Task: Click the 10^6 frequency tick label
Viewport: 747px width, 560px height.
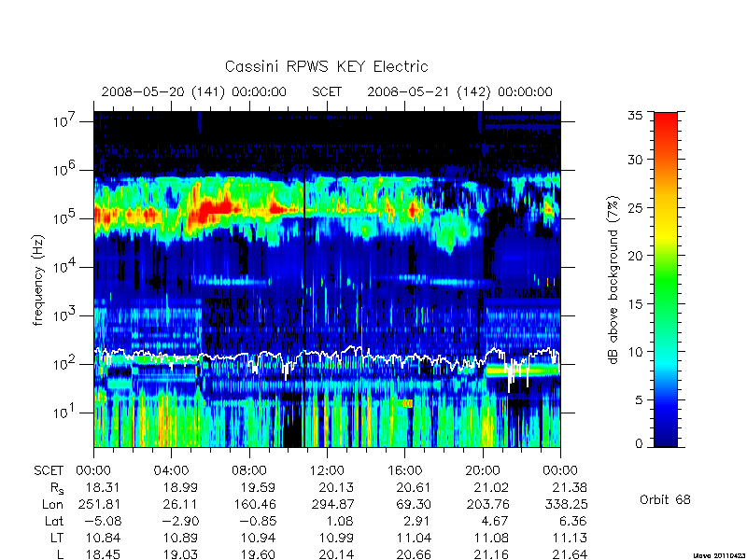Action: click(x=64, y=170)
